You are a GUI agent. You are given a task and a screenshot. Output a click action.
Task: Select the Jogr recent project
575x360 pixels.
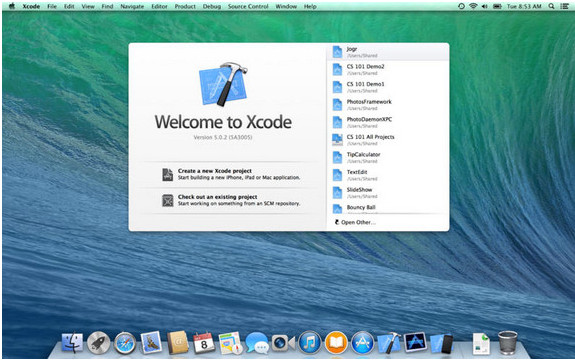tap(388, 52)
